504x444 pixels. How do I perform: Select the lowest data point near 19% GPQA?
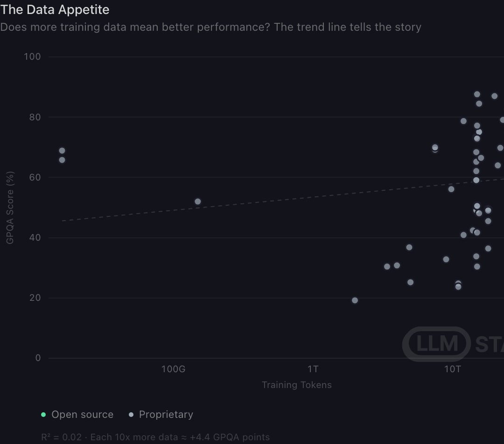pos(355,300)
